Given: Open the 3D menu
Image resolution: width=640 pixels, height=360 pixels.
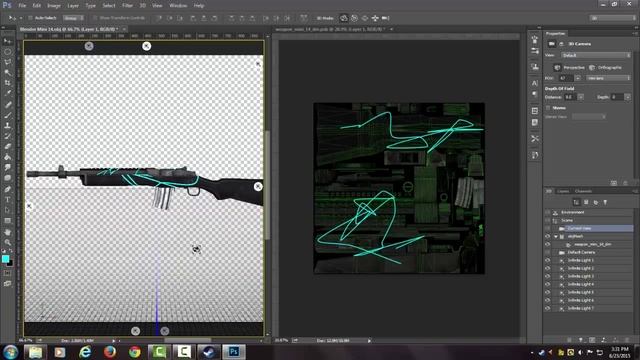Looking at the screenshot, I should (142, 6).
